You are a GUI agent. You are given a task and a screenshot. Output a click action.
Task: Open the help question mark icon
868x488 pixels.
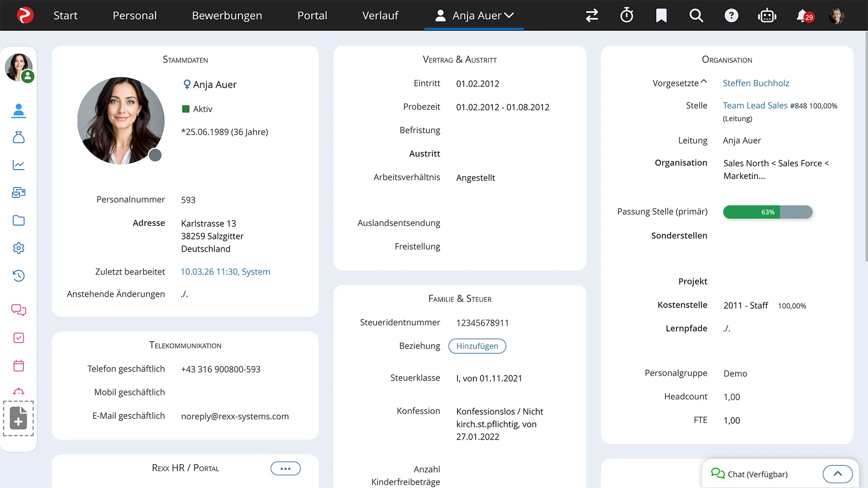tap(731, 15)
